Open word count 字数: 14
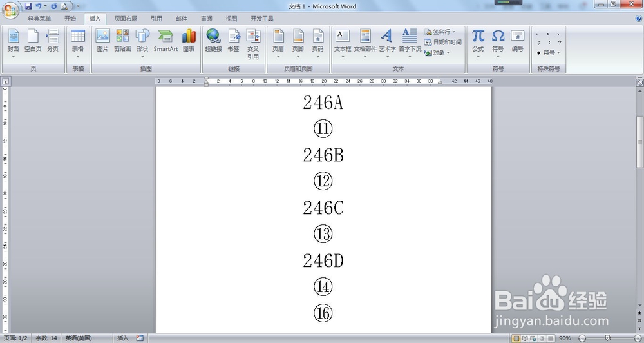Image resolution: width=644 pixels, height=343 pixels. (46, 338)
